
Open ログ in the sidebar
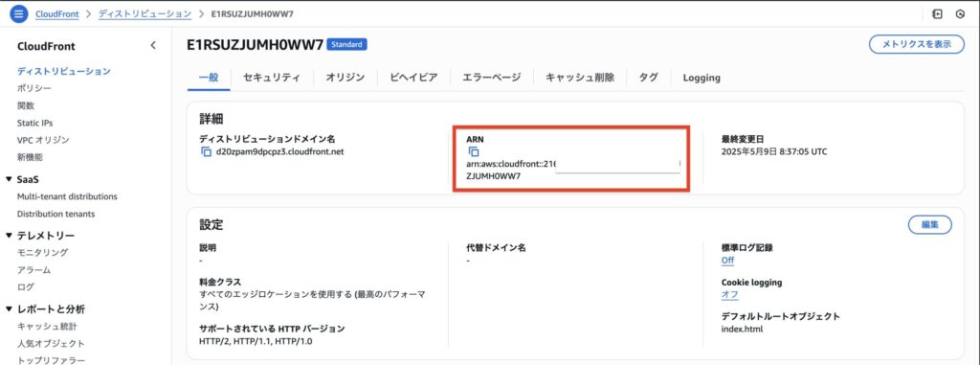26,286
